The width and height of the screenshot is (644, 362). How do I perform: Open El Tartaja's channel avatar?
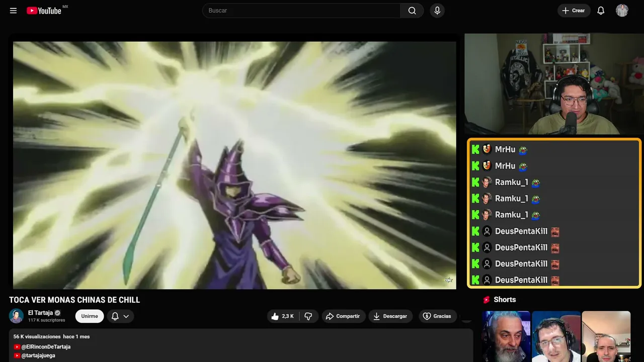click(16, 316)
